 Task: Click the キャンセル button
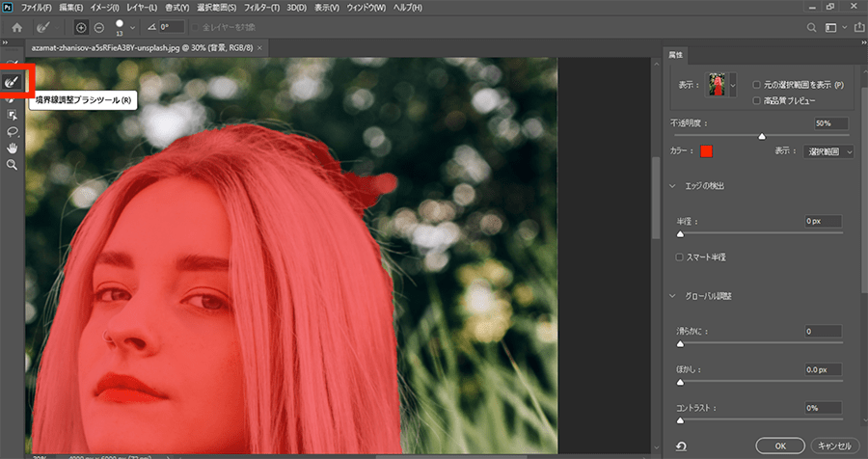(833, 445)
